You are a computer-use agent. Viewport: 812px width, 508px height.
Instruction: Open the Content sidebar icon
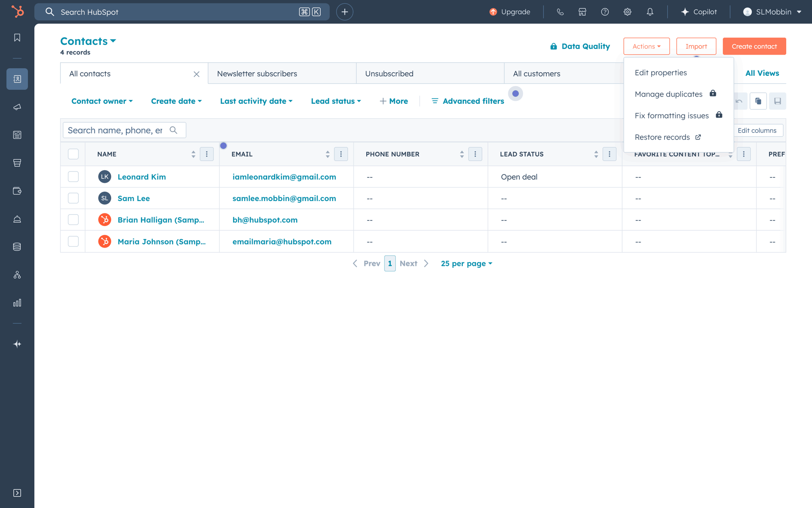coord(17,135)
